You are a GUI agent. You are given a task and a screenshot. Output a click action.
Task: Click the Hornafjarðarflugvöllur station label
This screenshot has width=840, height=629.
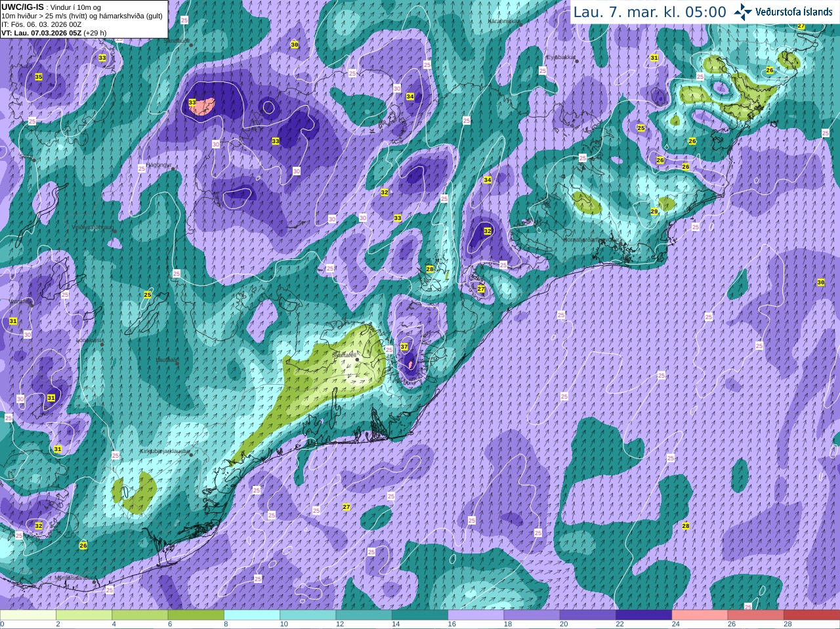point(591,240)
